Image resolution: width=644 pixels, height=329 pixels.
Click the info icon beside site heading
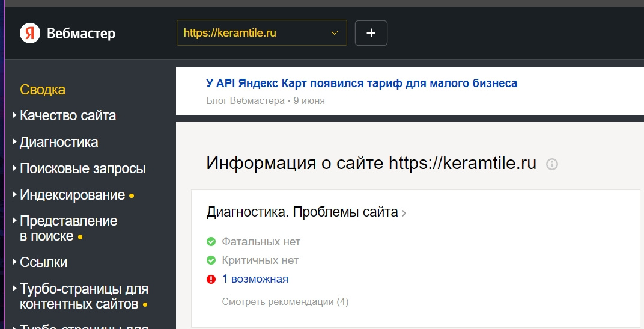pos(552,164)
